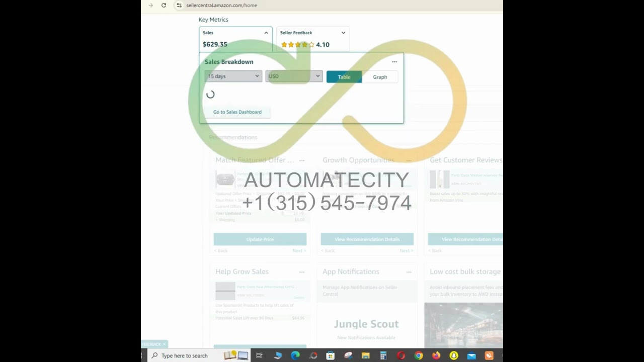Open site information icon beside the URL
This screenshot has width=644, height=362.
point(179,5)
